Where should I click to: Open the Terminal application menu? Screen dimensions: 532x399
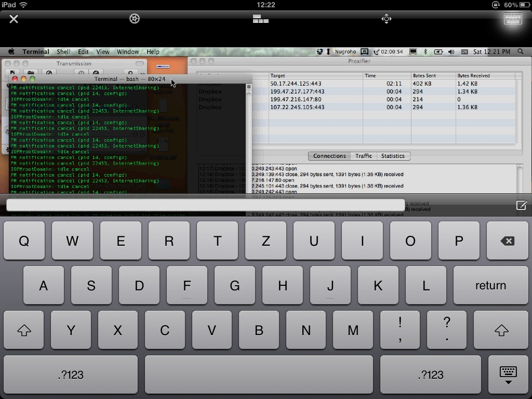pos(36,51)
